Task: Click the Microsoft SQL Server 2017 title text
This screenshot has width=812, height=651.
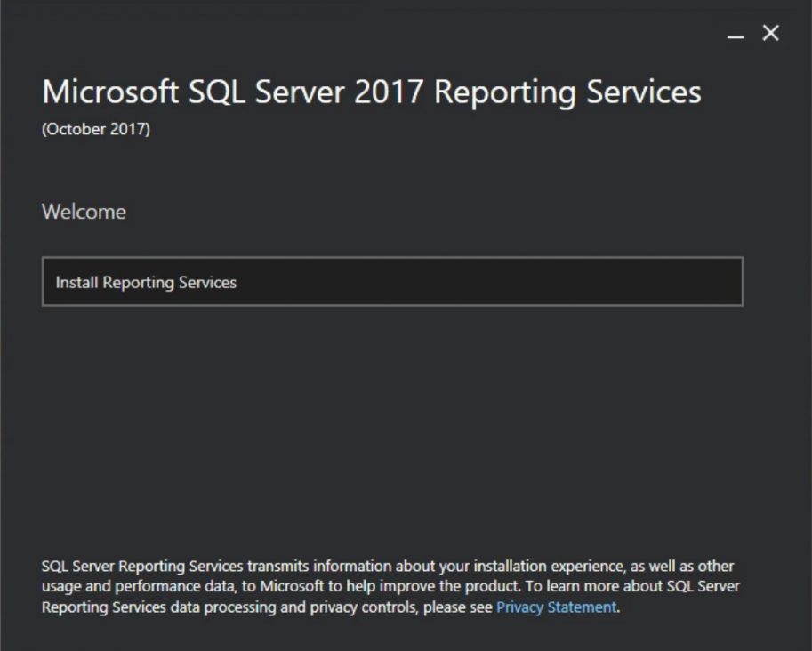Action: (372, 91)
